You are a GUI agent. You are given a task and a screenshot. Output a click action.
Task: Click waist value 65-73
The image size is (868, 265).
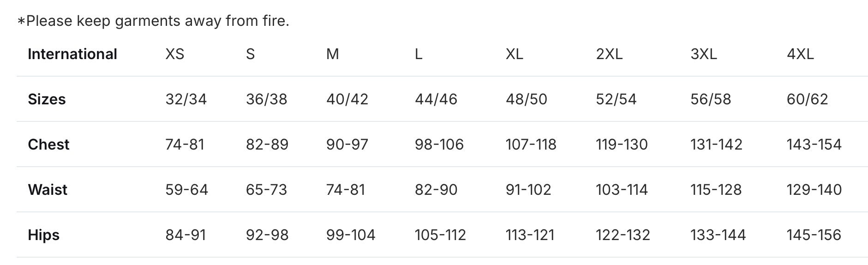[266, 190]
